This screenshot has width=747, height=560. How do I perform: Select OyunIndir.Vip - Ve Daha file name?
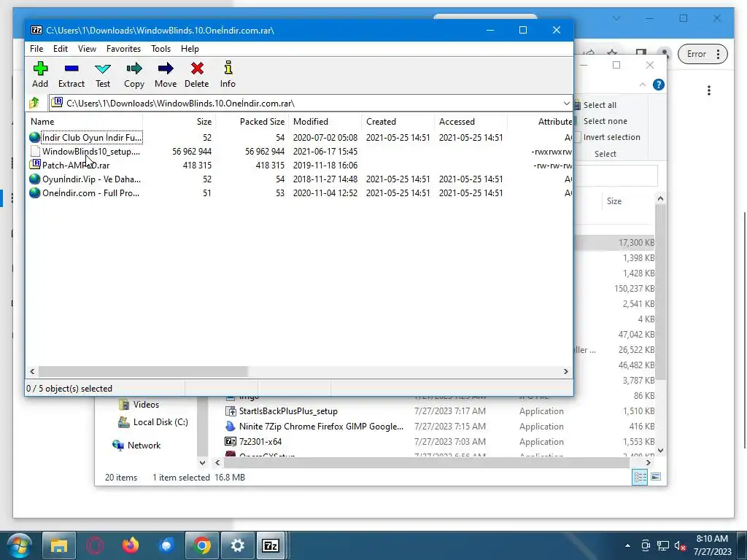tap(91, 179)
